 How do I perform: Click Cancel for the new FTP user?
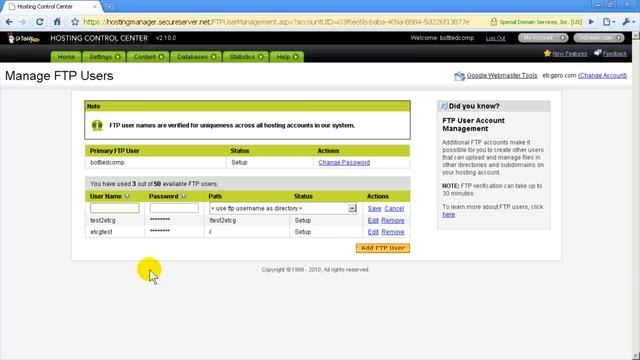(x=394, y=209)
